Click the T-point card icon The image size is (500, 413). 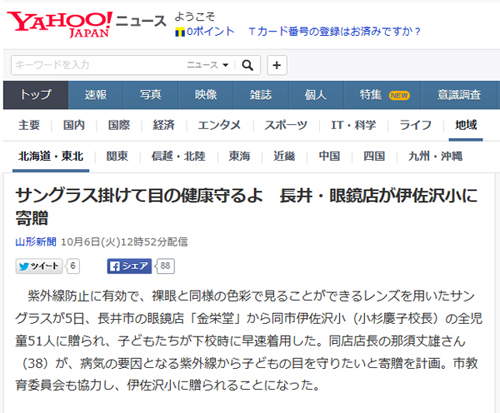(180, 32)
